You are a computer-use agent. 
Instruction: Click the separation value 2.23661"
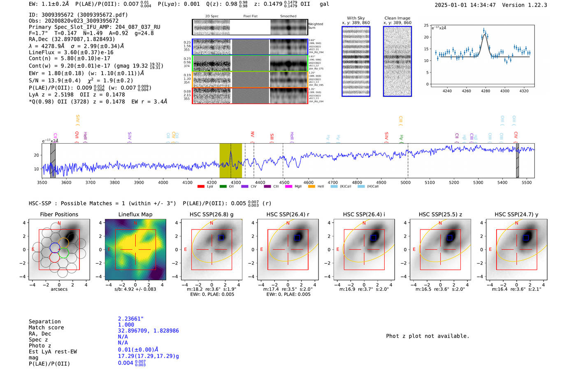[x=131, y=319]
